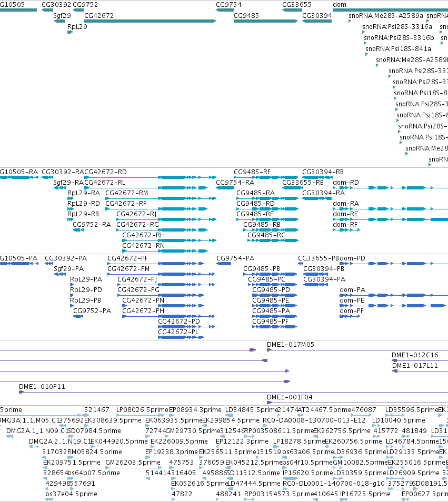Click the CG42672-RM transcript label
Screen dimensions: 448x502
[126, 193]
